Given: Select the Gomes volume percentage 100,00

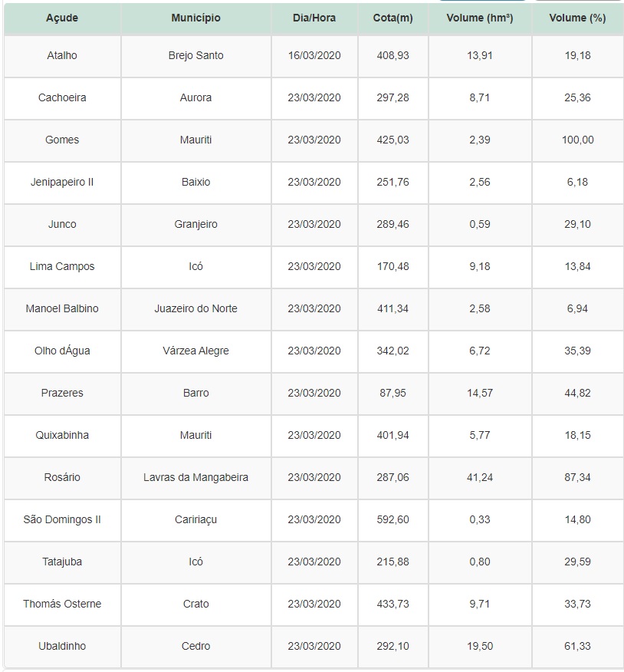Looking at the screenshot, I should click(577, 140).
